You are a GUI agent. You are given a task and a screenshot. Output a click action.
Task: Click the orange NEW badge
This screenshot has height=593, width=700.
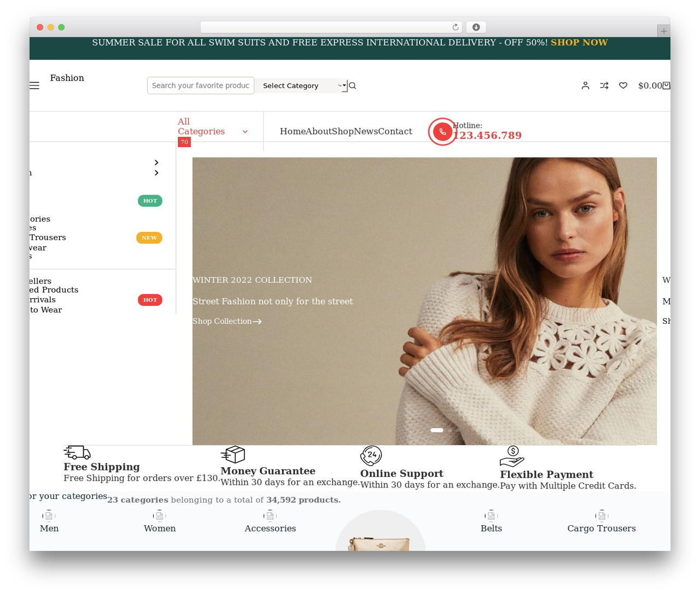tap(149, 237)
